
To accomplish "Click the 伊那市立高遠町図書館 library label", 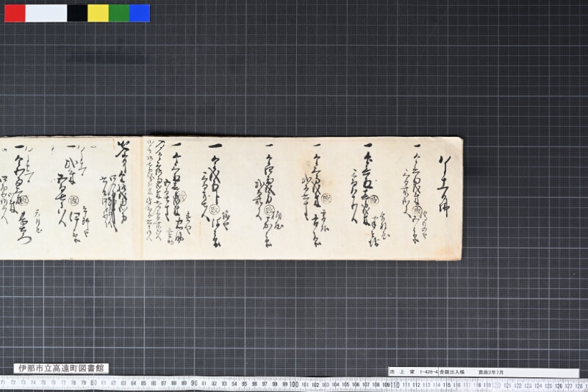I will (61, 368).
